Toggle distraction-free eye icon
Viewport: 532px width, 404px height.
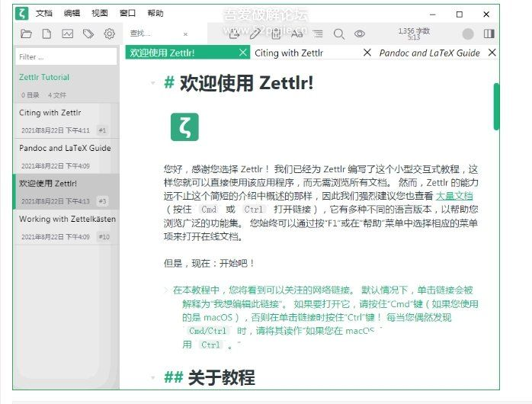tap(360, 34)
